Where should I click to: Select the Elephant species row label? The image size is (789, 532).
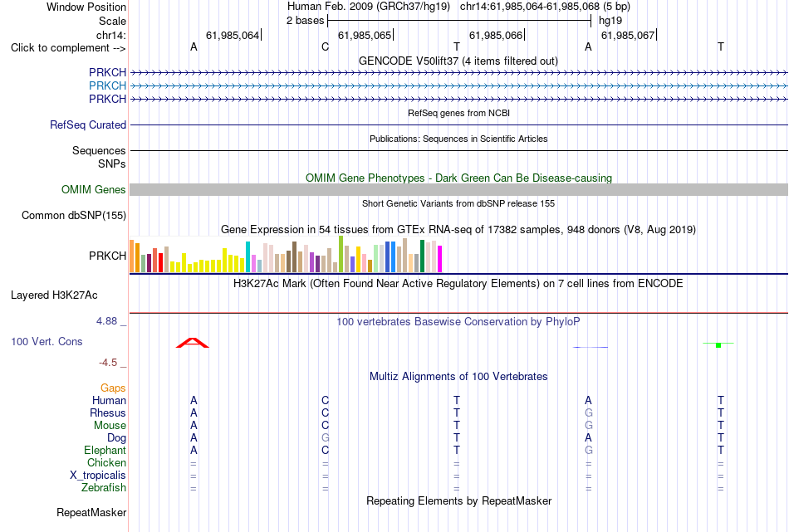105,450
